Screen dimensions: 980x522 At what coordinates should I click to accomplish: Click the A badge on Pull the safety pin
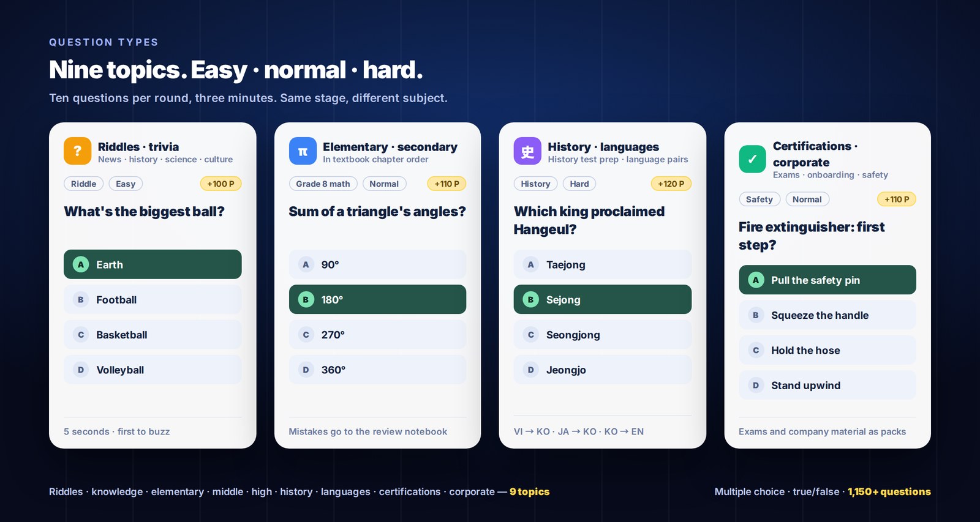coord(756,280)
